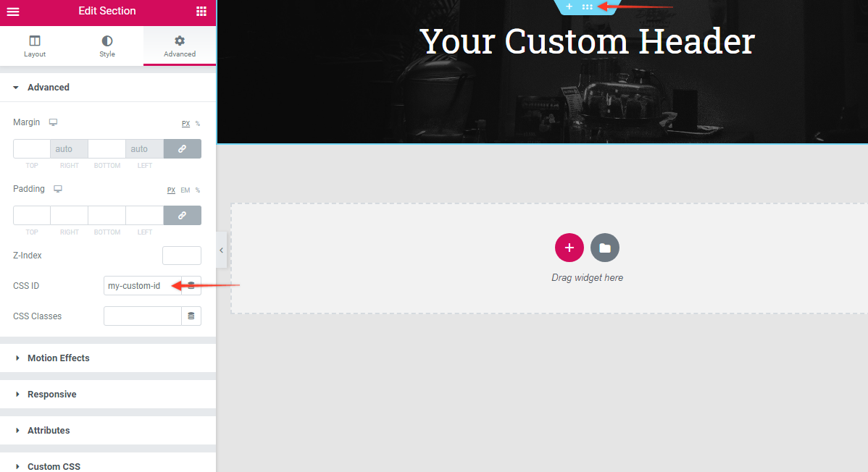Click the Padding label
This screenshot has height=472, width=868.
coord(29,189)
